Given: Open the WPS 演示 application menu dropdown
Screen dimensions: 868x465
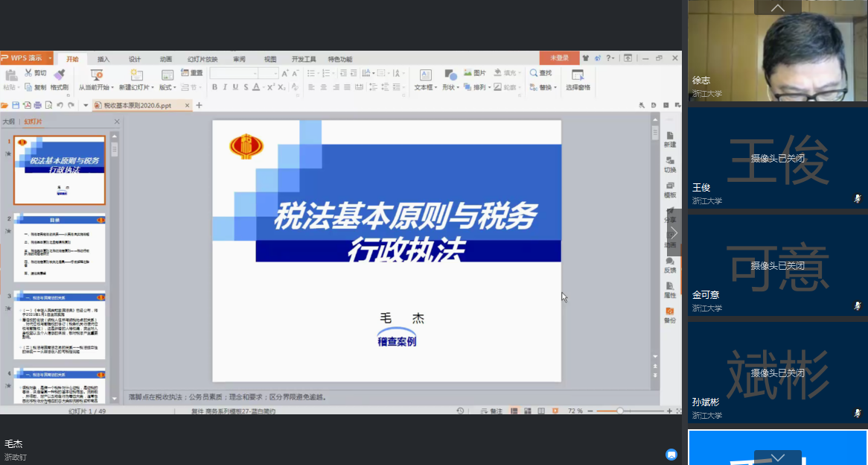Looking at the screenshot, I should click(51, 58).
